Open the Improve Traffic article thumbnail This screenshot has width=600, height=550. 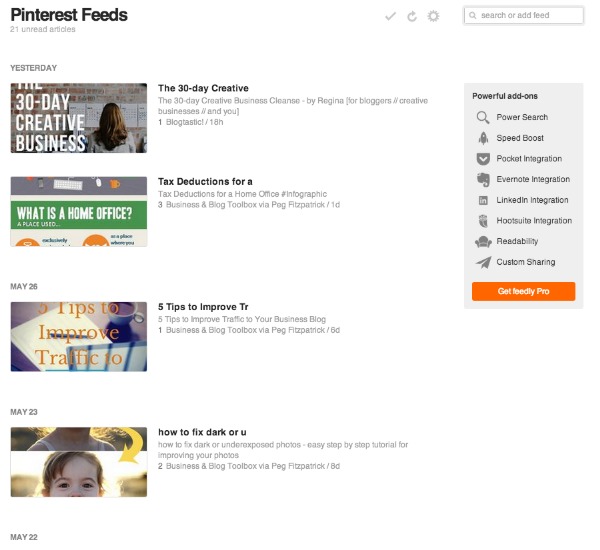[79, 337]
